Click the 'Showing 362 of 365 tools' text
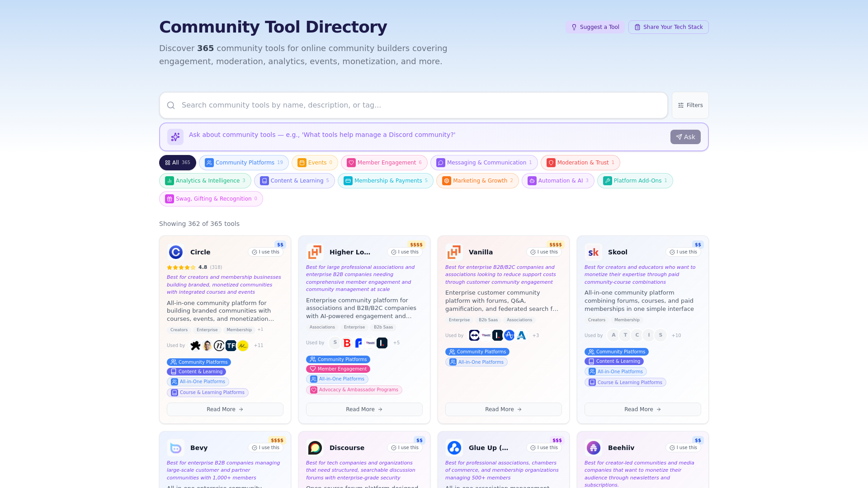This screenshot has width=868, height=488. point(199,224)
